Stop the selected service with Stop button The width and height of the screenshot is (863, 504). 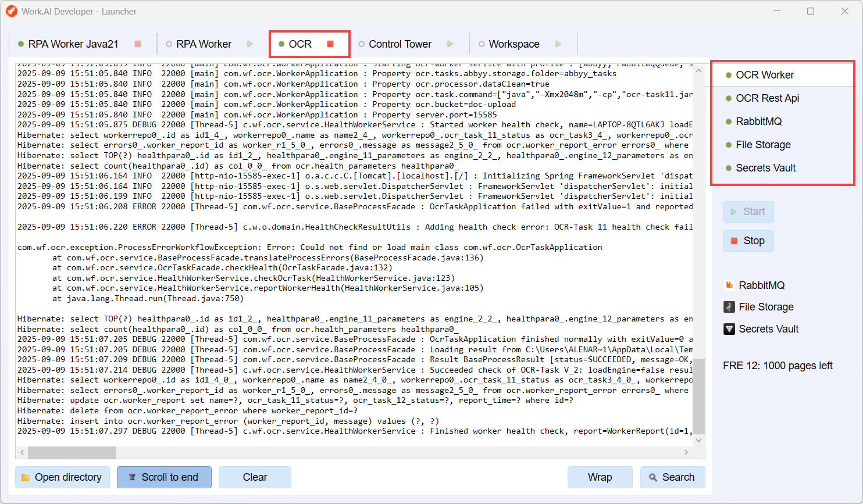pos(748,241)
